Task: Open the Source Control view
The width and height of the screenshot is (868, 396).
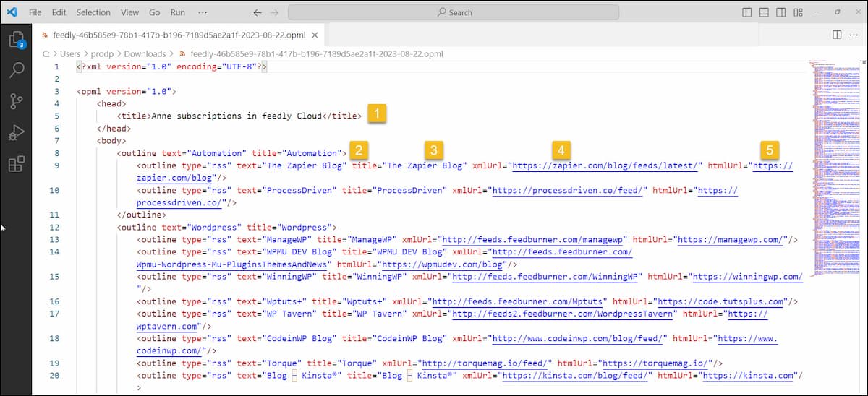Action: [16, 102]
